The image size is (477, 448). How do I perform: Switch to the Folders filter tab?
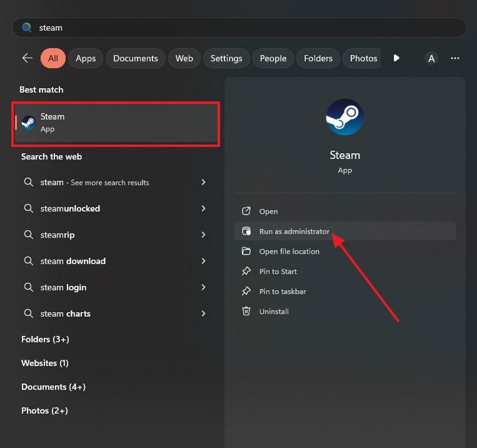click(318, 58)
